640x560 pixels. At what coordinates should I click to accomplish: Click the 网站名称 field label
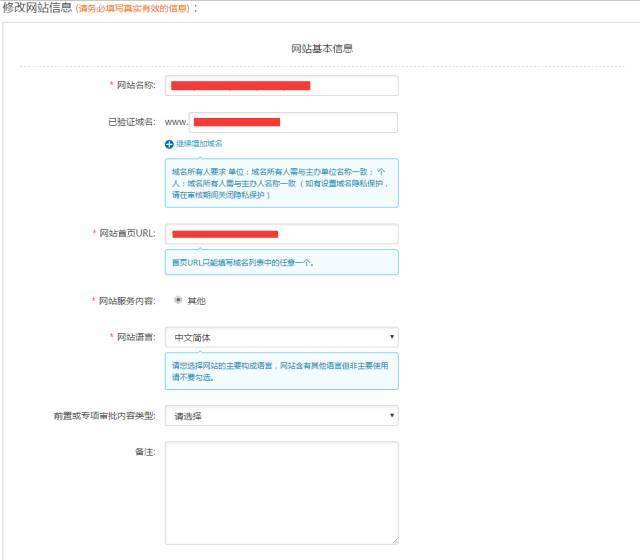pyautogui.click(x=131, y=86)
